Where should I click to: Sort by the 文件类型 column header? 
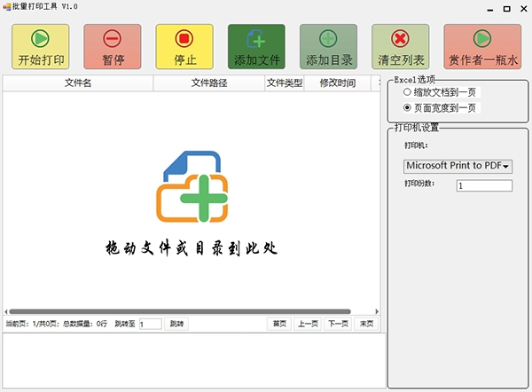(285, 82)
